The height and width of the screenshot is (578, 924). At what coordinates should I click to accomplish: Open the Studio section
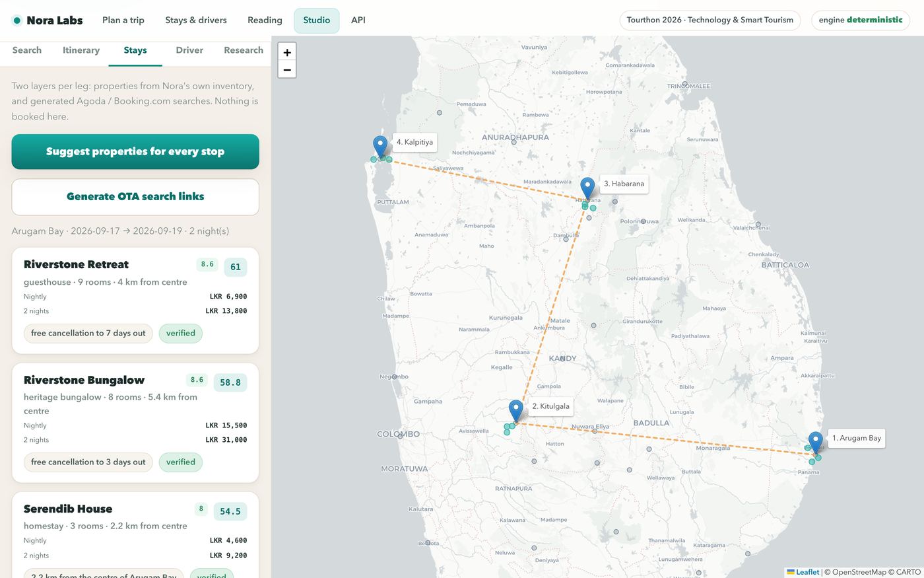click(x=317, y=20)
